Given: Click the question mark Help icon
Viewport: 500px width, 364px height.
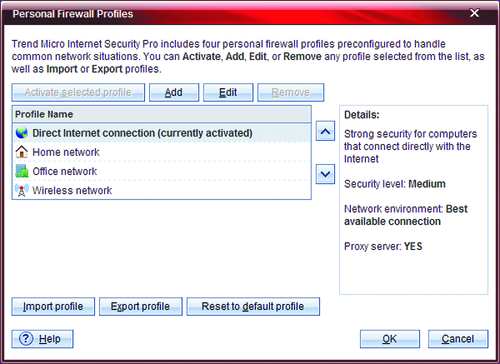Looking at the screenshot, I should [26, 339].
